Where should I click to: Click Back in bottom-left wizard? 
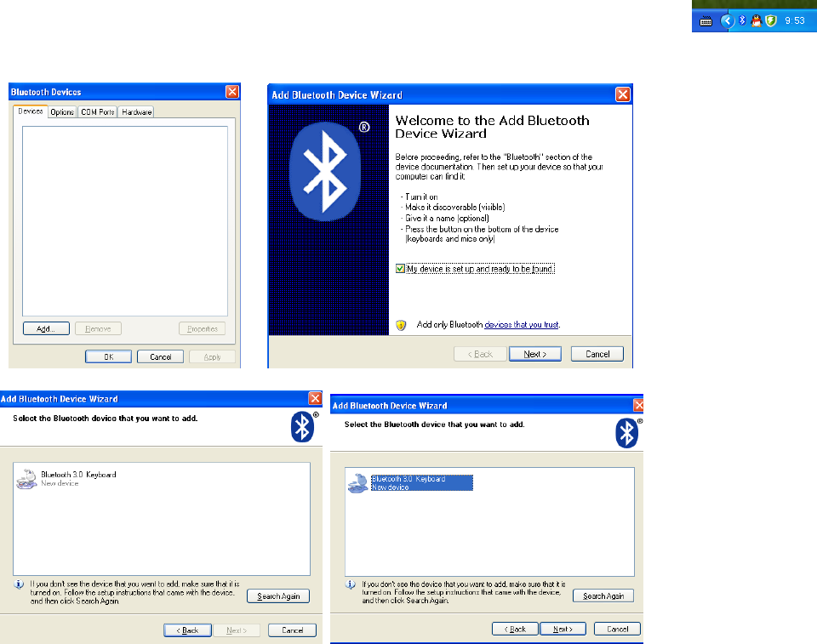(x=187, y=630)
